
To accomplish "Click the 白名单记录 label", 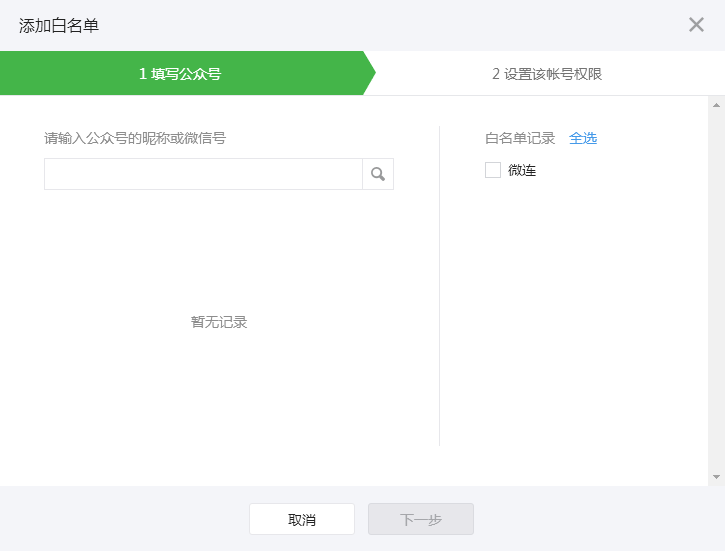I will tap(520, 138).
